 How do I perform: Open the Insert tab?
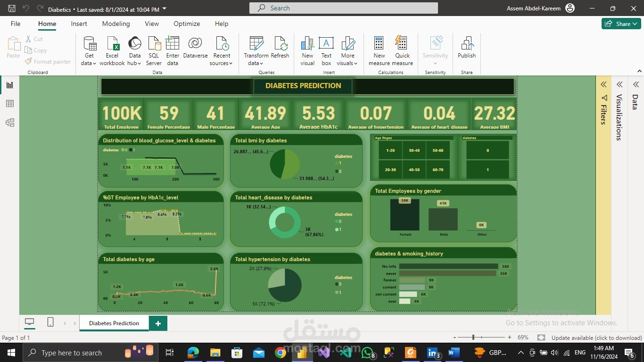[79, 24]
